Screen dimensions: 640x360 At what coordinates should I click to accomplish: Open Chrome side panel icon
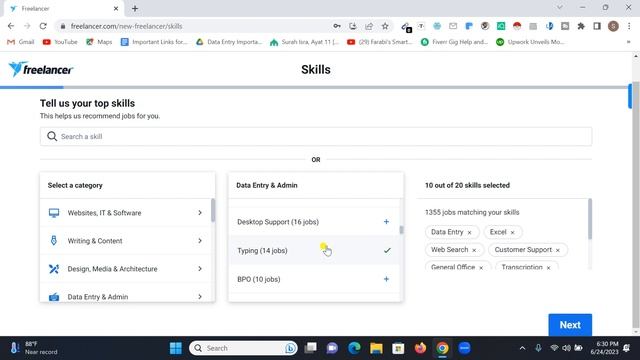(x=597, y=26)
